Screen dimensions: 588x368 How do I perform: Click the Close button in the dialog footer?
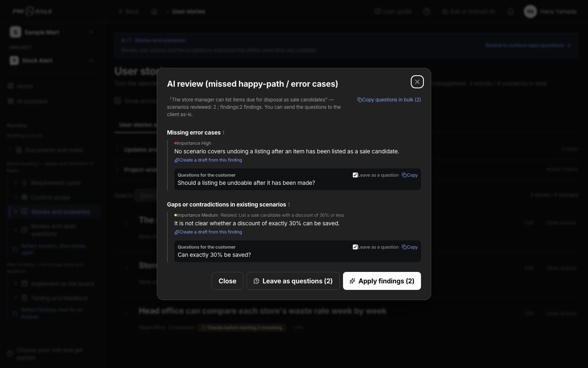227,281
